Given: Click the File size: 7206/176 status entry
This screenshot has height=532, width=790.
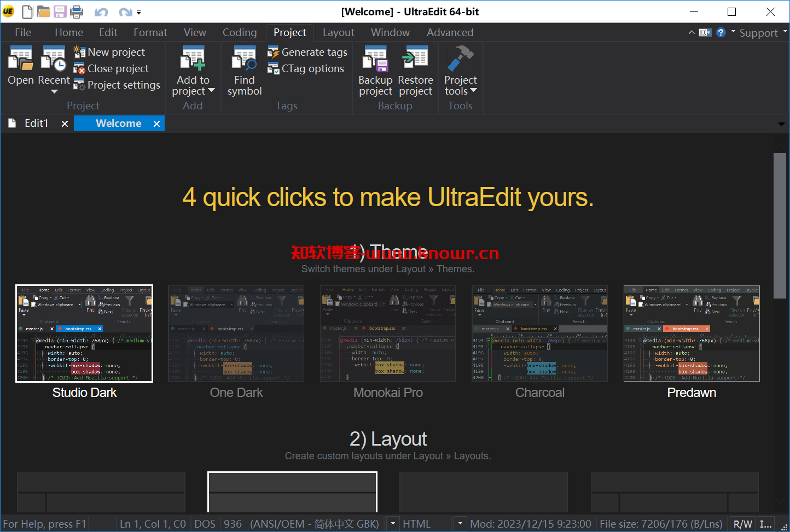Looking at the screenshot, I should 661,524.
